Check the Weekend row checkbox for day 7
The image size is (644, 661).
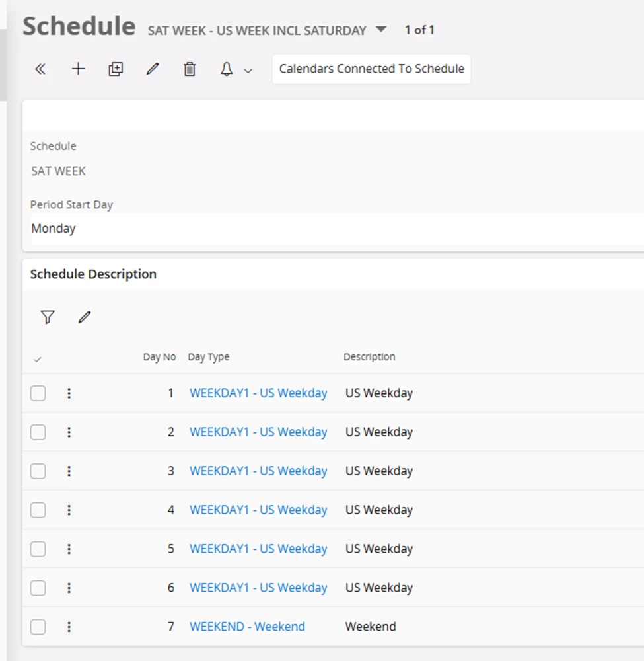point(38,627)
